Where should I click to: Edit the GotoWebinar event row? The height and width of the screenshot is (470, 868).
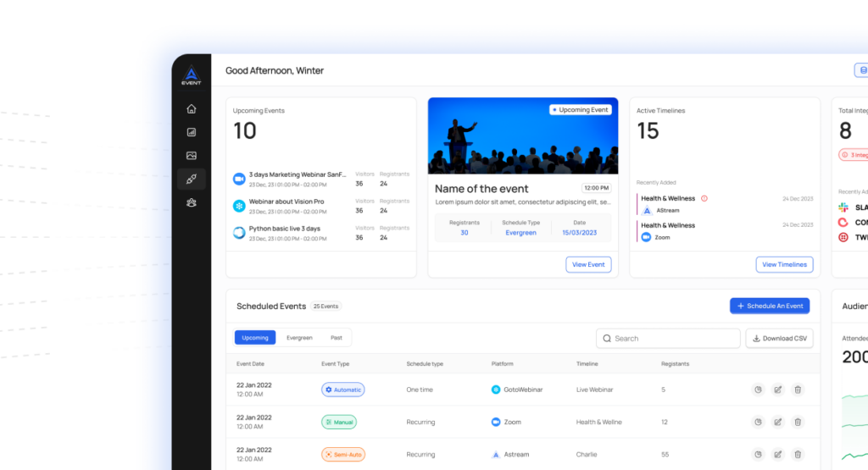tap(778, 390)
